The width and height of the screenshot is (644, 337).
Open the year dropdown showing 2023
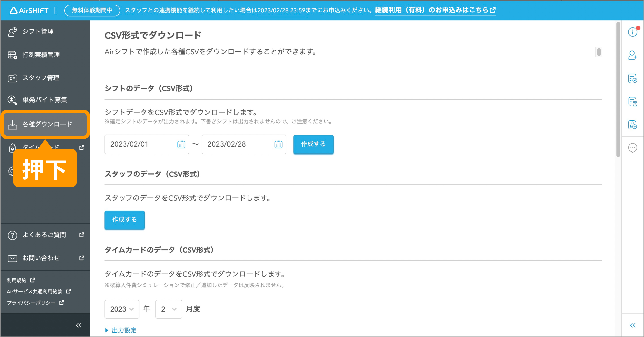tap(122, 309)
